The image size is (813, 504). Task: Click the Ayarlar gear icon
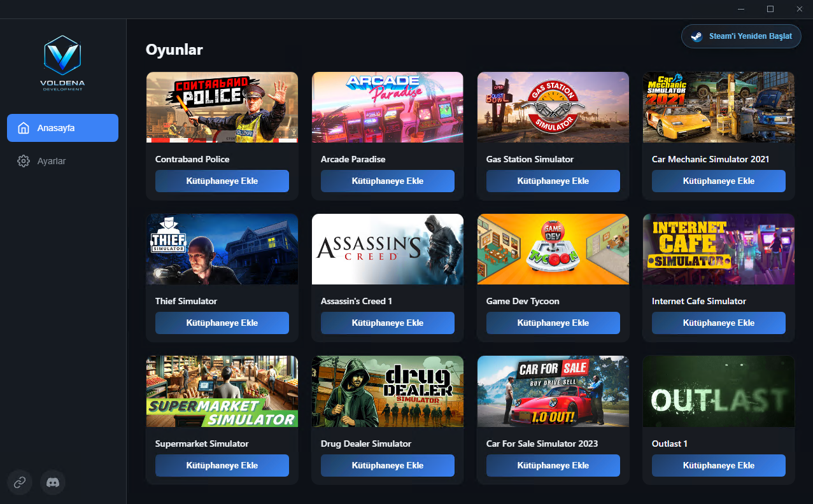(x=24, y=161)
